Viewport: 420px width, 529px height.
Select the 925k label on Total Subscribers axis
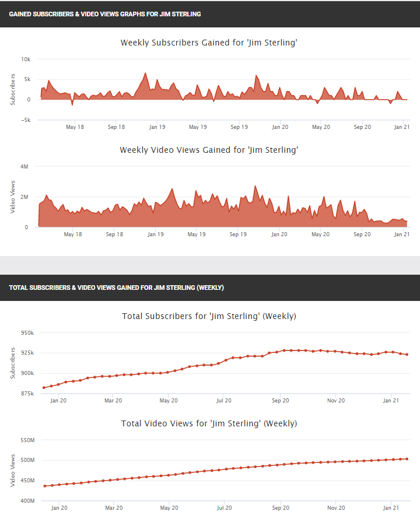tap(27, 353)
